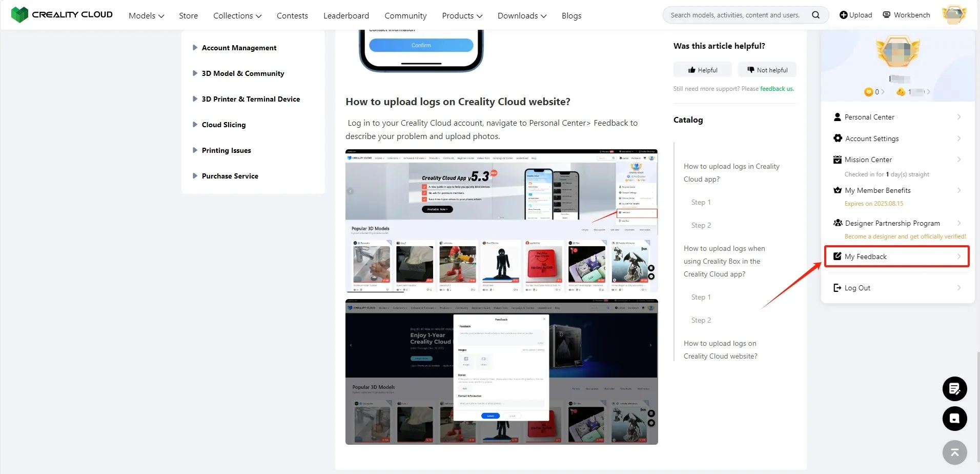The width and height of the screenshot is (980, 474).
Task: Click the user avatar in the header
Action: click(x=953, y=15)
